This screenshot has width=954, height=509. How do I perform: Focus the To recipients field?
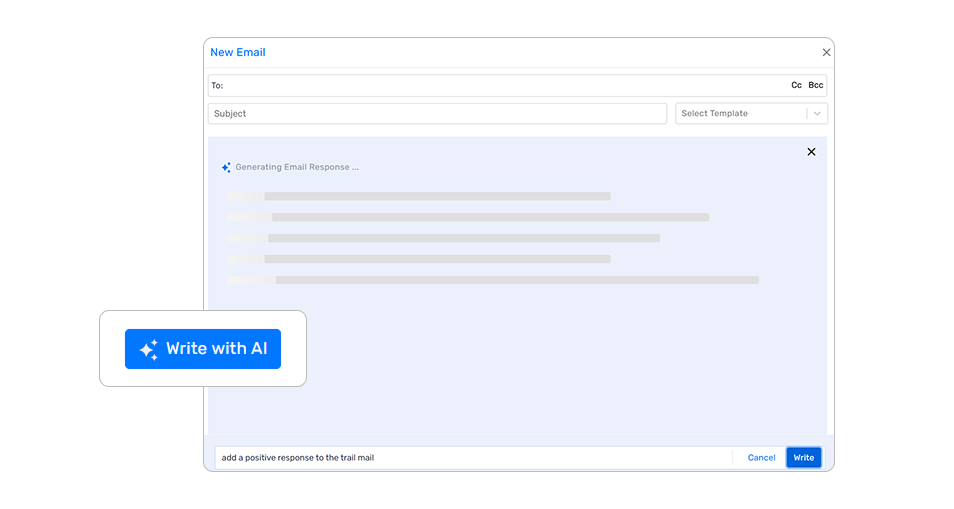[x=500, y=86]
